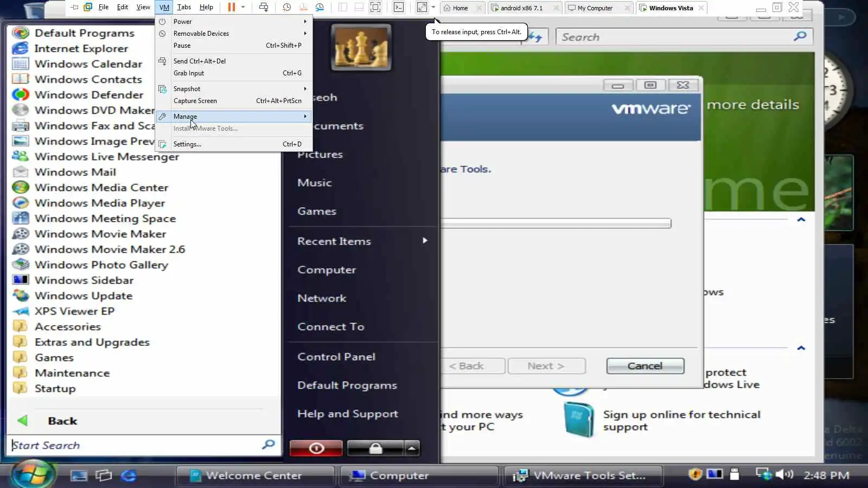Enter full screen mode icon in toolbar

coord(375,7)
